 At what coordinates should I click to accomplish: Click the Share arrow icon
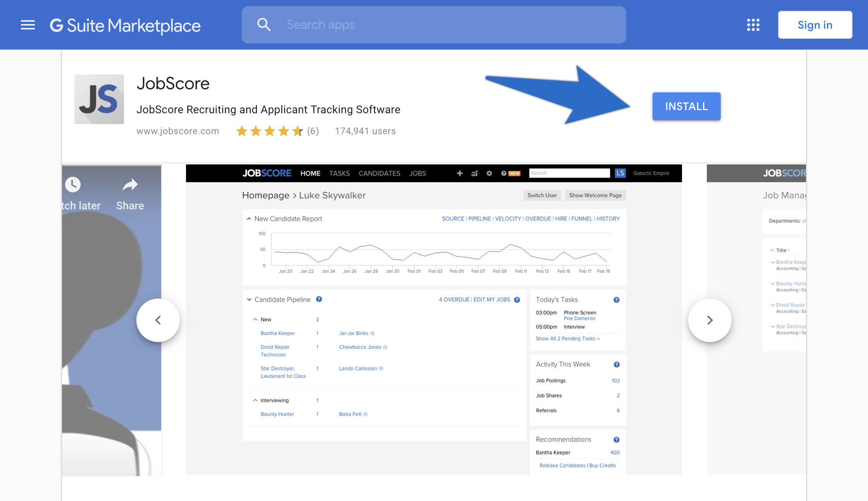point(130,185)
